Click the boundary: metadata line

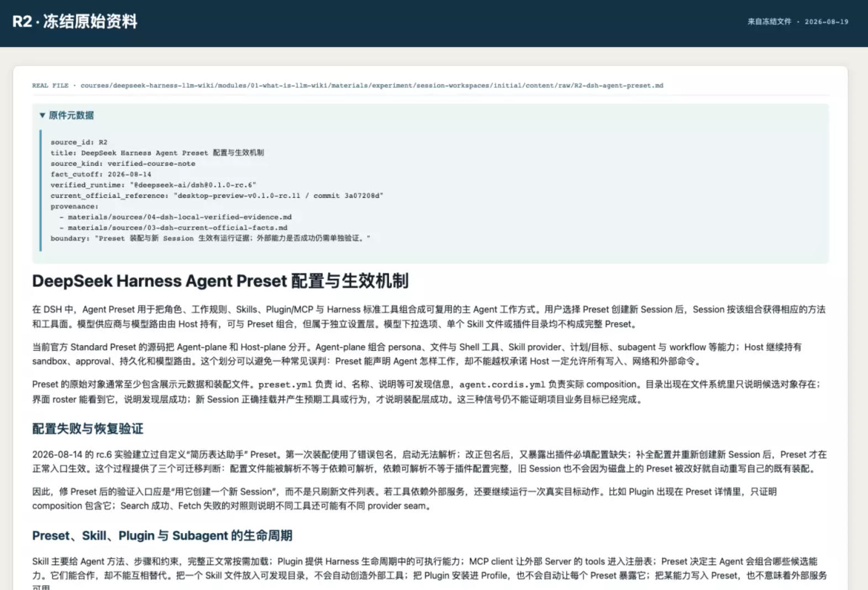(210, 238)
